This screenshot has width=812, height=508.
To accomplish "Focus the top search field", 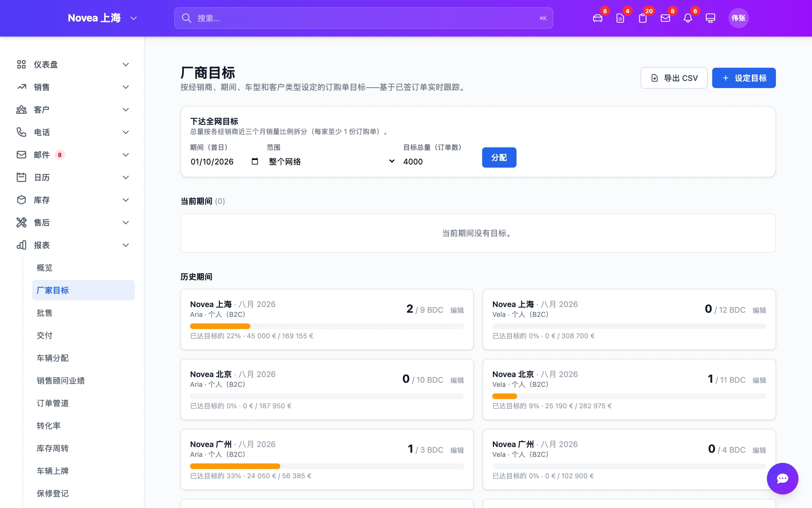I will [364, 18].
